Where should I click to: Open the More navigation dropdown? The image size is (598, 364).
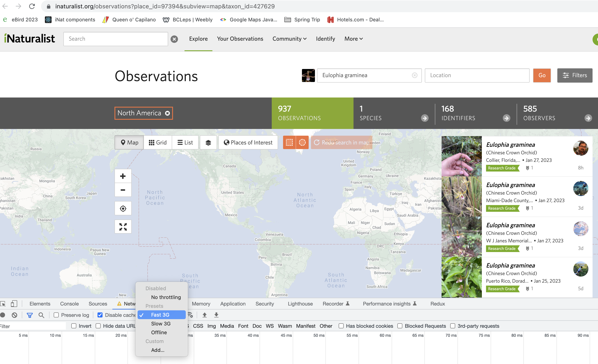[x=353, y=39]
